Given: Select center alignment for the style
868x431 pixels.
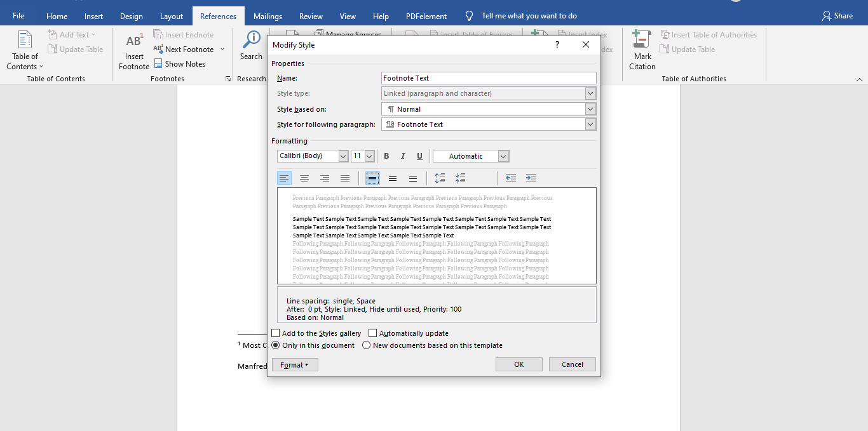Looking at the screenshot, I should click(x=304, y=178).
